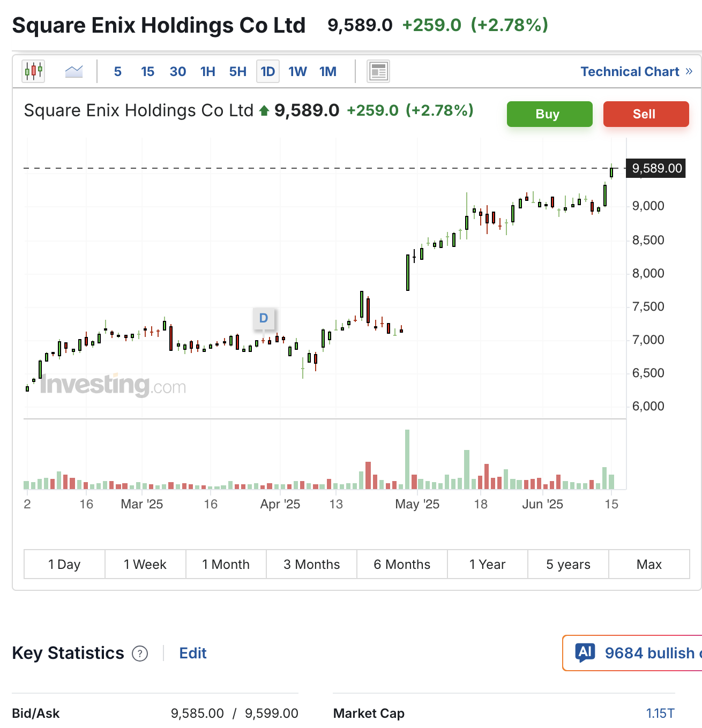Image resolution: width=702 pixels, height=728 pixels.
Task: Edit the Key Statistics section
Action: (x=193, y=654)
